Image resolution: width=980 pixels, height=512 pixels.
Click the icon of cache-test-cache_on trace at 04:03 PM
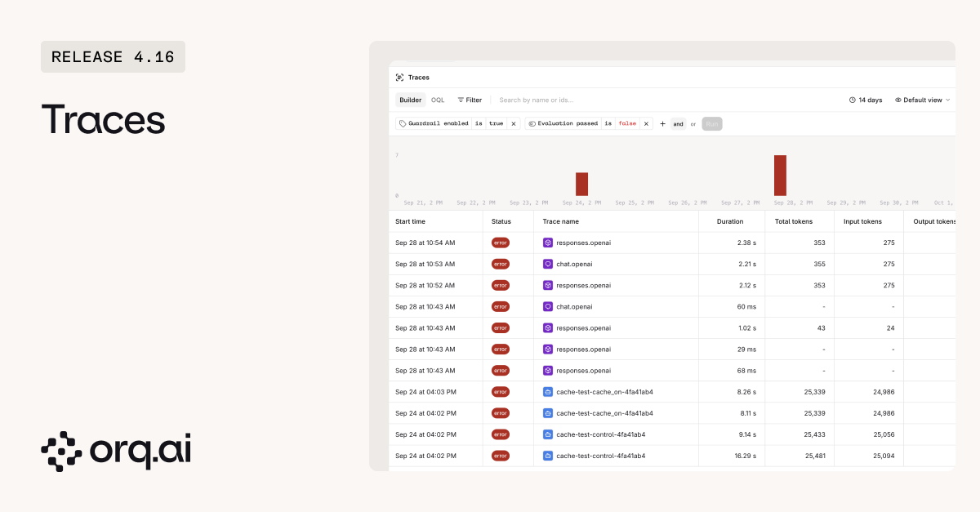click(548, 392)
